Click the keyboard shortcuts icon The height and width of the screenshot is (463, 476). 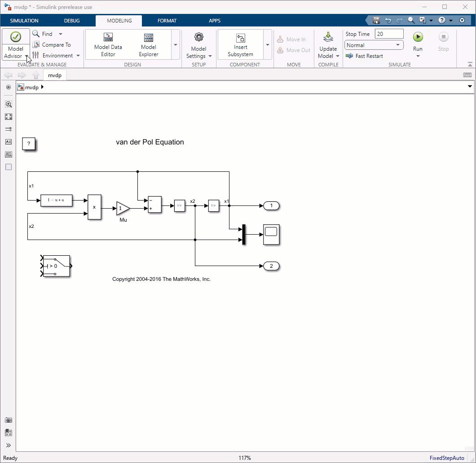[x=467, y=75]
